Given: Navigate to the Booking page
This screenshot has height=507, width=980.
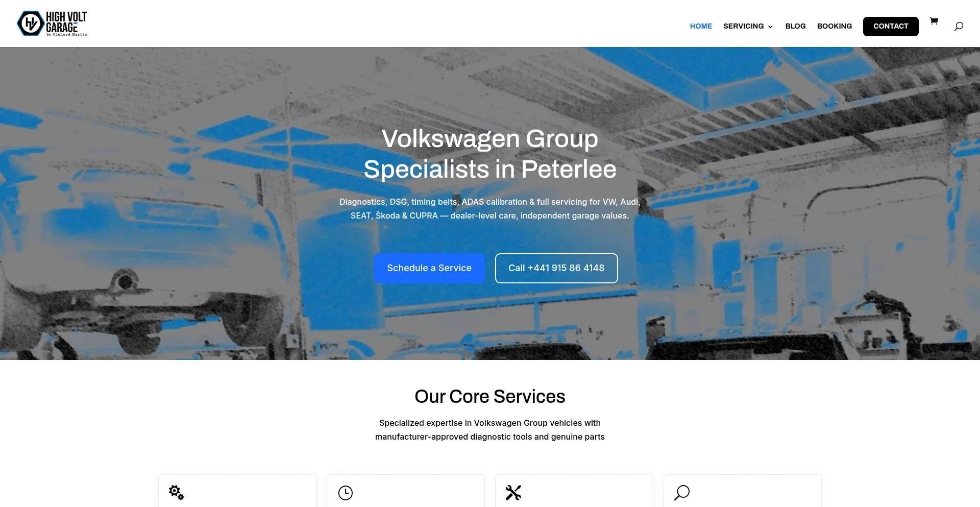Looking at the screenshot, I should click(x=835, y=26).
